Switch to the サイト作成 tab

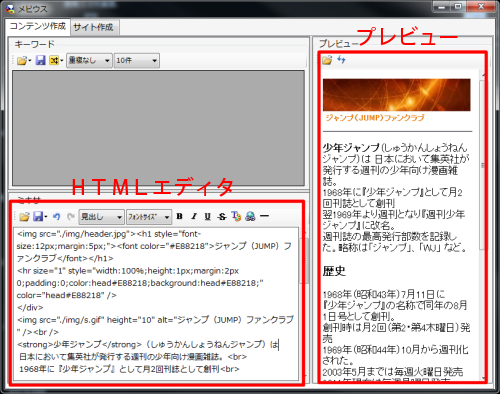click(93, 27)
